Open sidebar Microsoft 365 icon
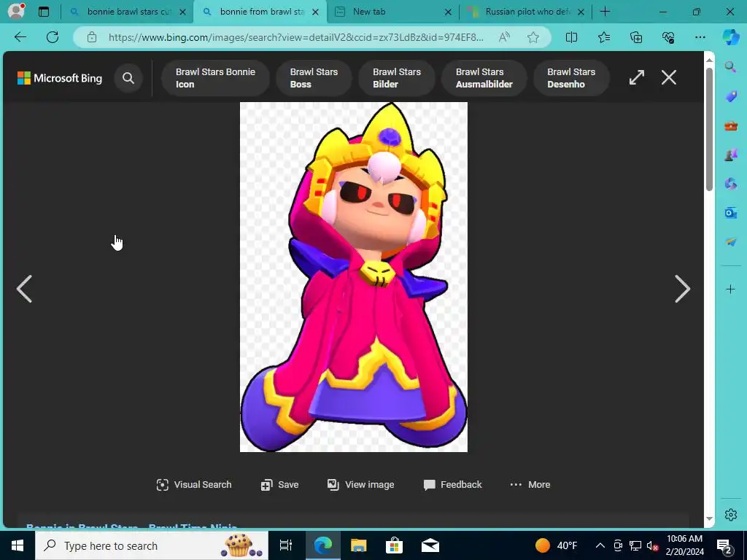This screenshot has width=747, height=560. 730,184
